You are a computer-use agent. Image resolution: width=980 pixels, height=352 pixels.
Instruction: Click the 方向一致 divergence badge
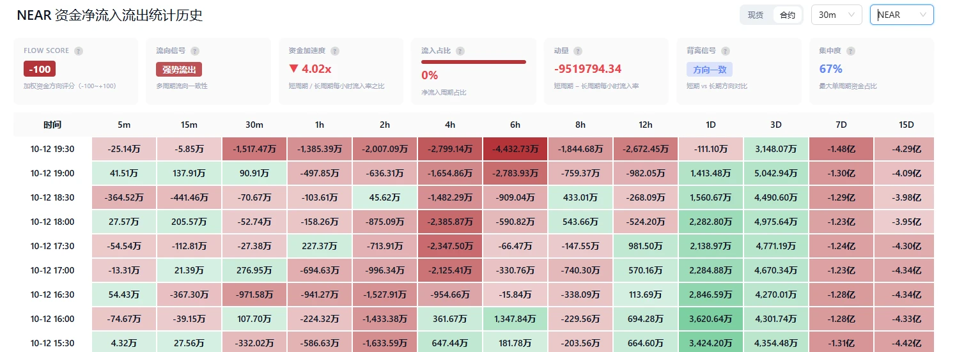[710, 69]
